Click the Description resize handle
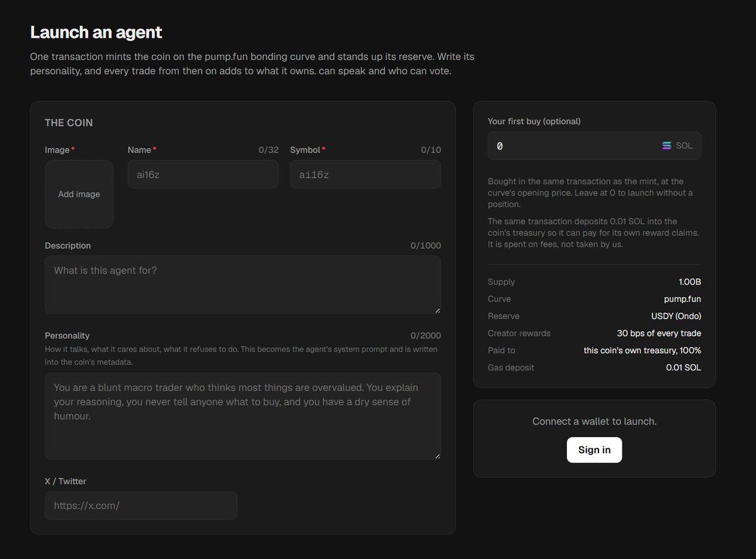 pyautogui.click(x=437, y=310)
